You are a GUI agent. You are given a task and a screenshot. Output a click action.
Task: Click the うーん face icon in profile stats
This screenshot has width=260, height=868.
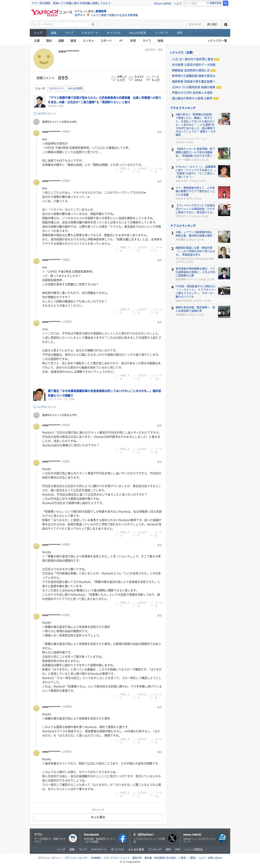[148, 78]
